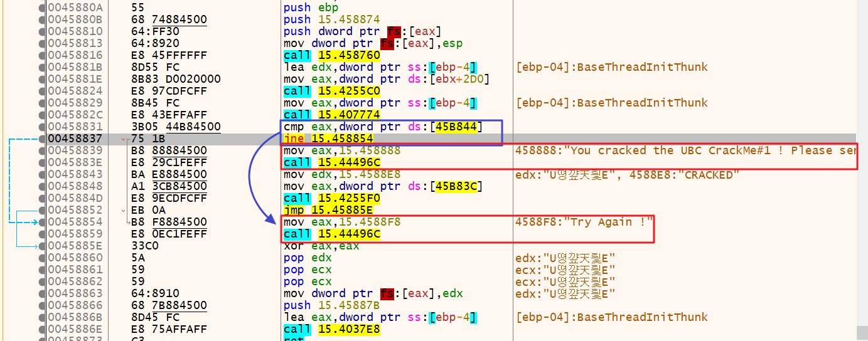This screenshot has width=868, height=341.
Task: Toggle breakpoint dot at address 00458854
Action: 42,222
